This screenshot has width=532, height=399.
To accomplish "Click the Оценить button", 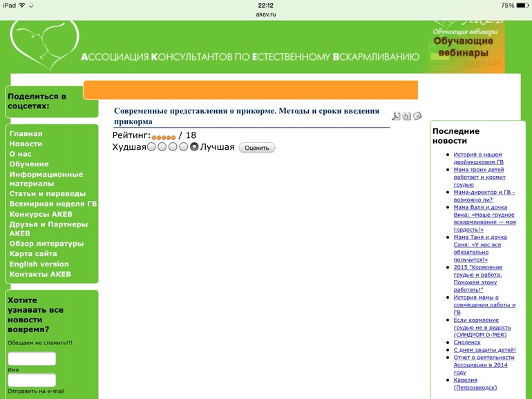I will coord(257,148).
